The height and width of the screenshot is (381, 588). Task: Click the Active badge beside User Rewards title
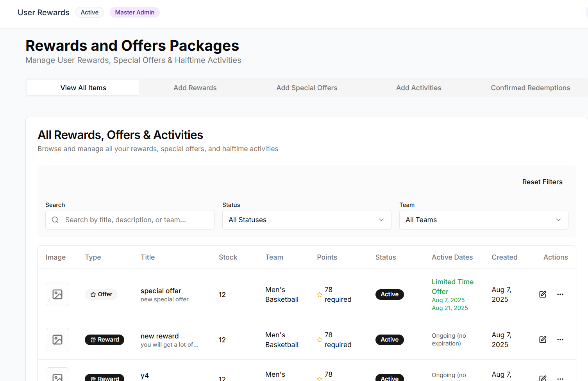tap(89, 12)
